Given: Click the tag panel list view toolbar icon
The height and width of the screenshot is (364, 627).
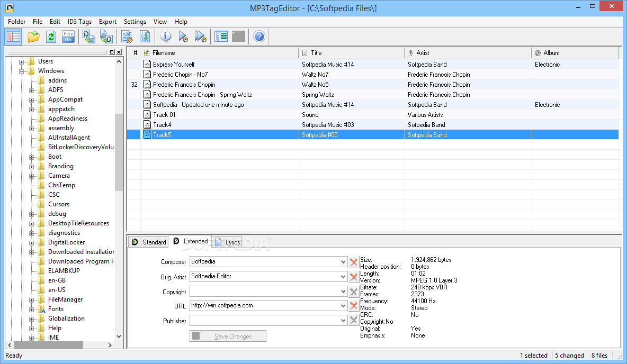Looking at the screenshot, I should click(221, 37).
